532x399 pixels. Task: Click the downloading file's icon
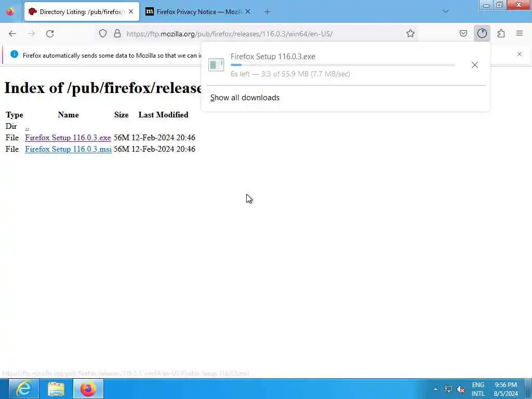click(216, 64)
